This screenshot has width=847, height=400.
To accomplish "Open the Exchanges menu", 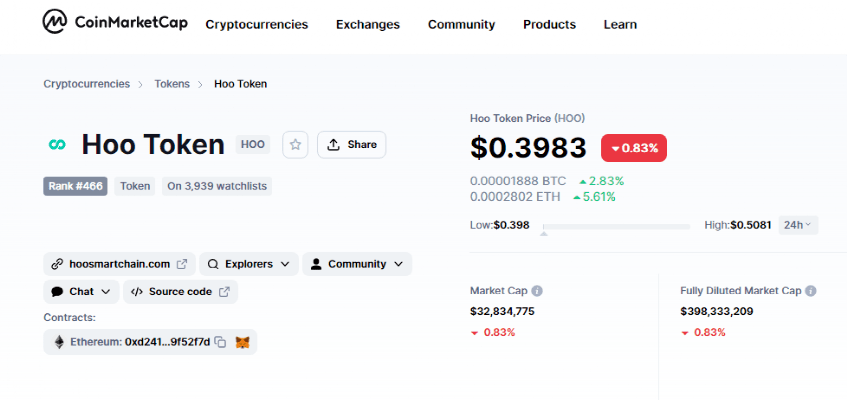I will [x=367, y=24].
